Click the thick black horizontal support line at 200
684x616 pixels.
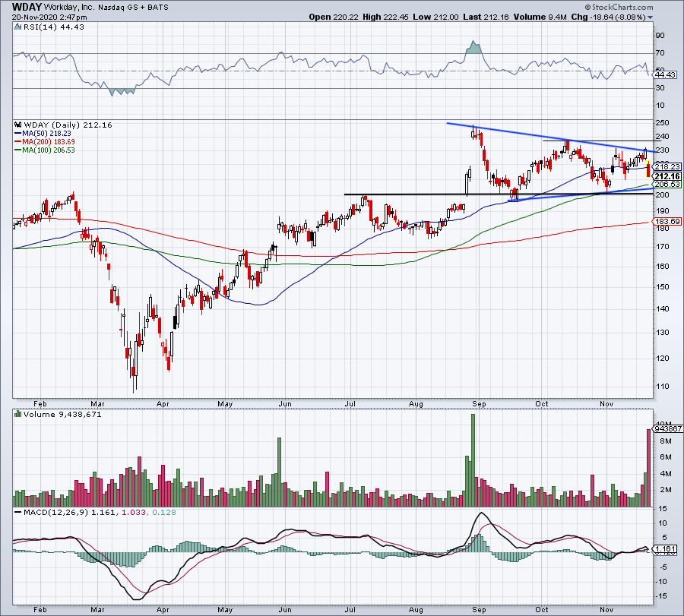[x=499, y=194]
